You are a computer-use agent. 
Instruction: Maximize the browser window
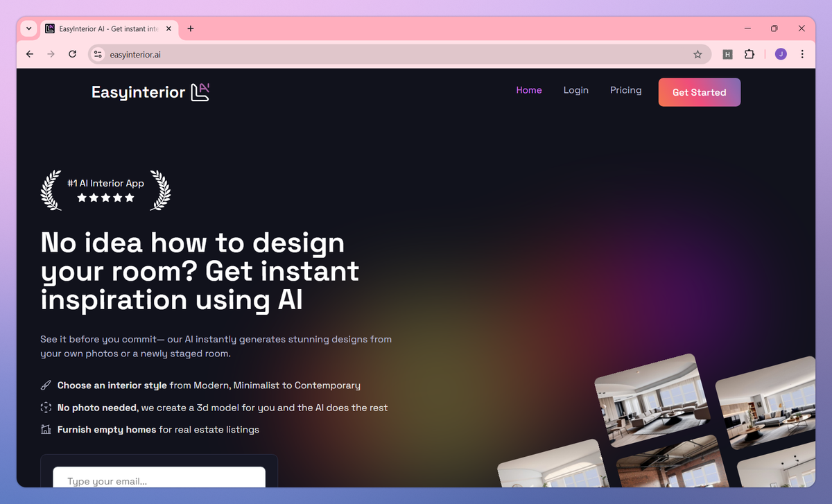774,28
